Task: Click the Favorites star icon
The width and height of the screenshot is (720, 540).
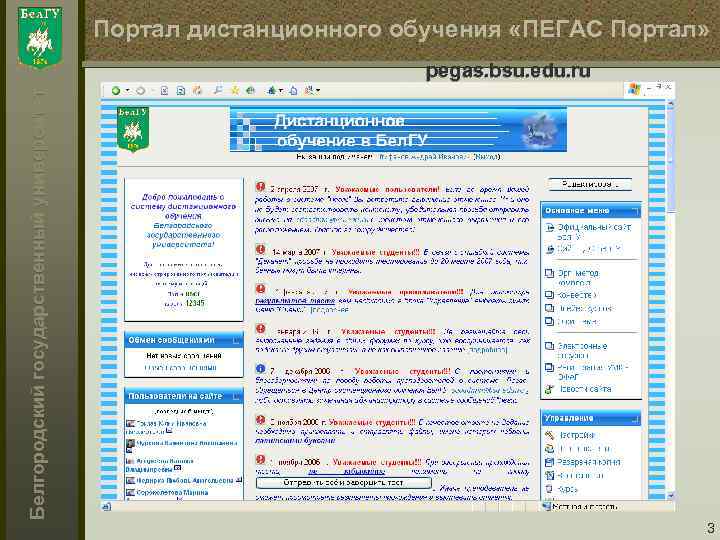Action: pyautogui.click(x=235, y=90)
